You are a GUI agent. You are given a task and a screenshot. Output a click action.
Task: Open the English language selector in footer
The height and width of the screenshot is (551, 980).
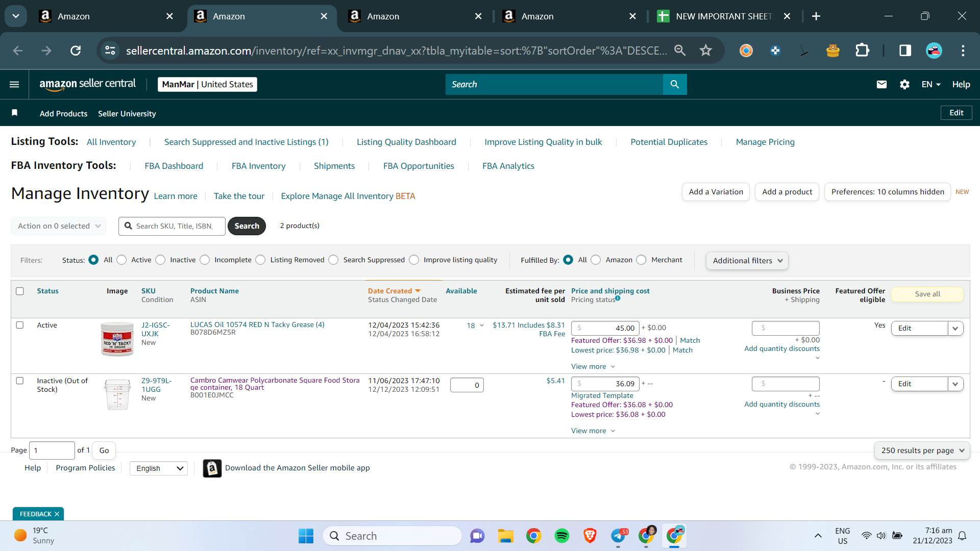tap(159, 468)
